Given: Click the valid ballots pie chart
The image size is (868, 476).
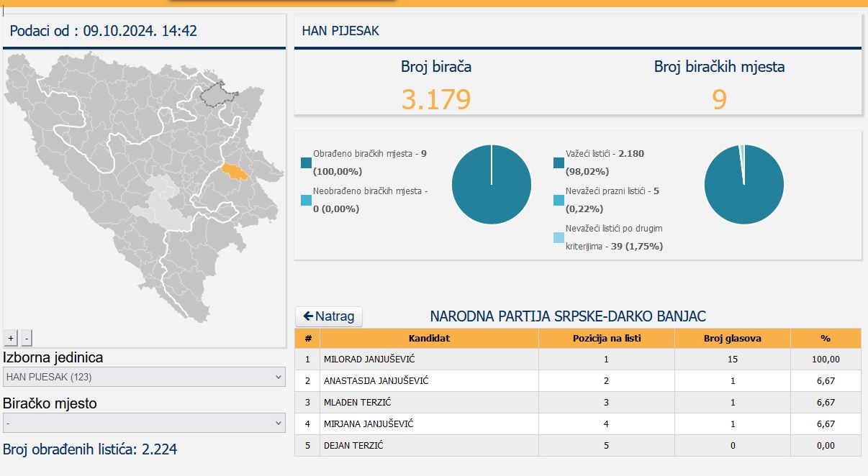Looking at the screenshot, I should pos(743,184).
